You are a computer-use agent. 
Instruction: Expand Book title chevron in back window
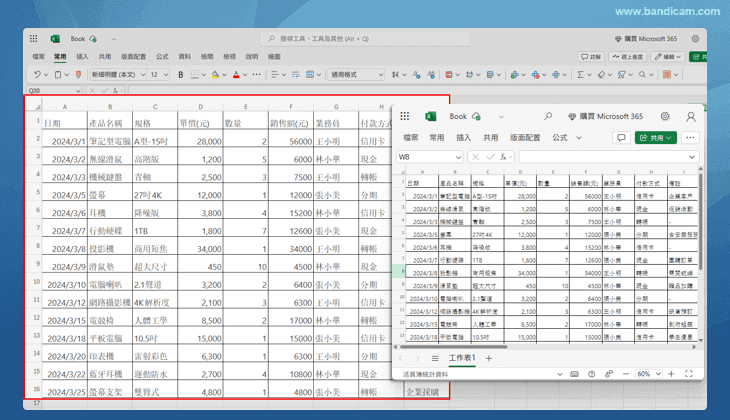113,39
